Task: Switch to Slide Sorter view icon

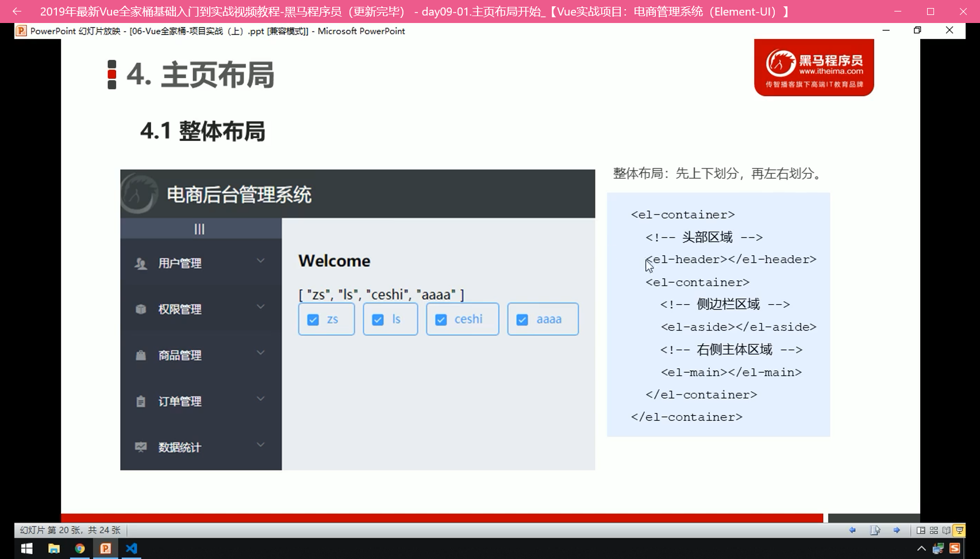Action: point(933,530)
